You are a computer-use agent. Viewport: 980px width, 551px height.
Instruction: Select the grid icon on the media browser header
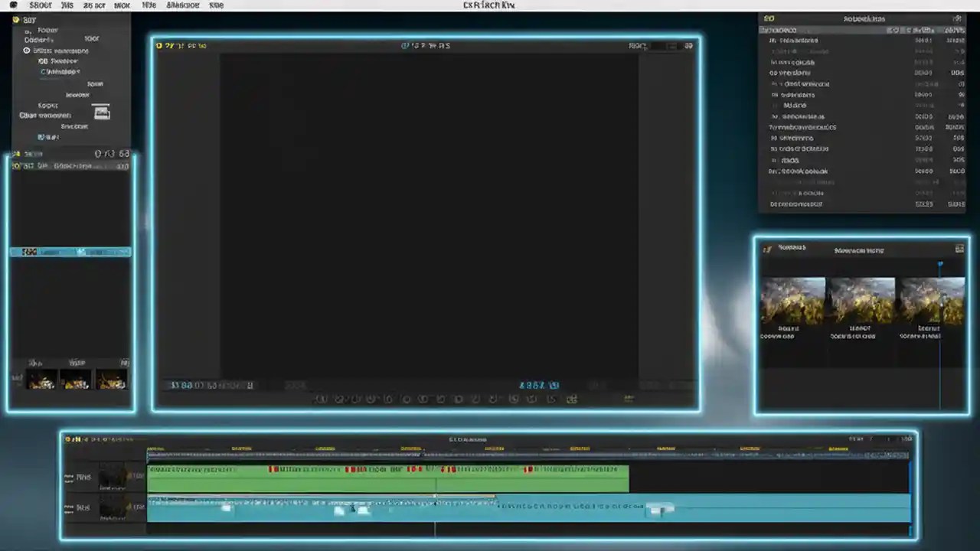click(x=959, y=248)
